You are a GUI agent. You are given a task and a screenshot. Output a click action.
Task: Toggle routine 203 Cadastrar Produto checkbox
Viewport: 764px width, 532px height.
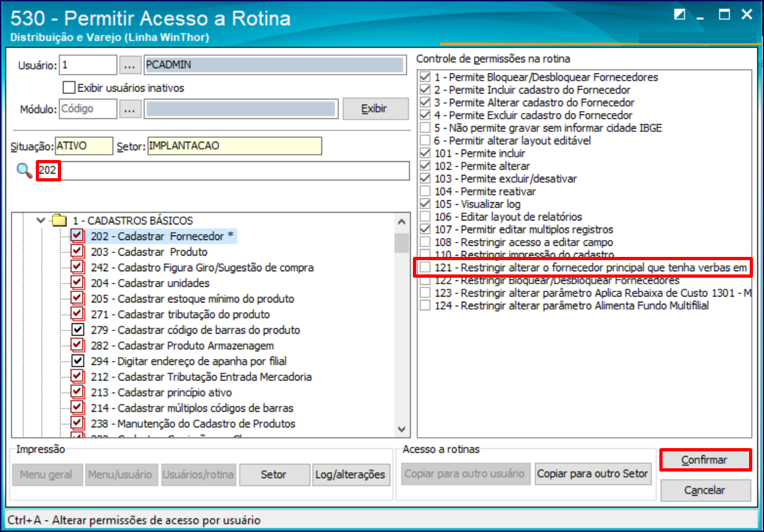tap(77, 252)
